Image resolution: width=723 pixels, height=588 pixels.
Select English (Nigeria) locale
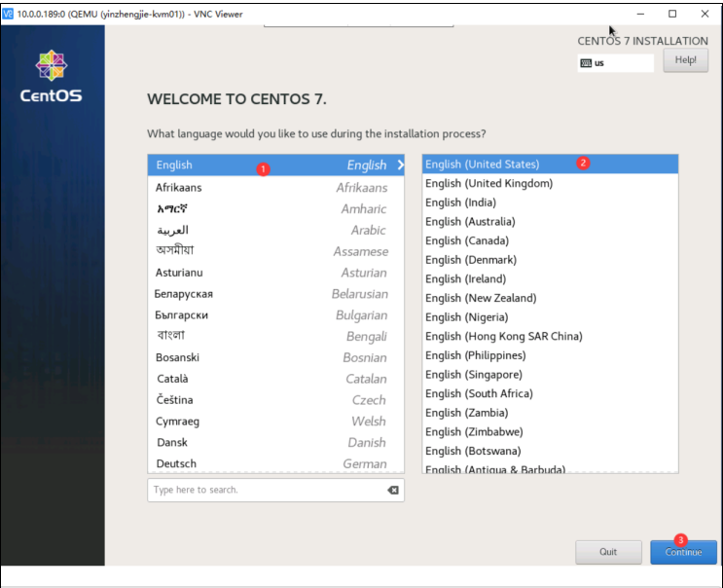550,317
